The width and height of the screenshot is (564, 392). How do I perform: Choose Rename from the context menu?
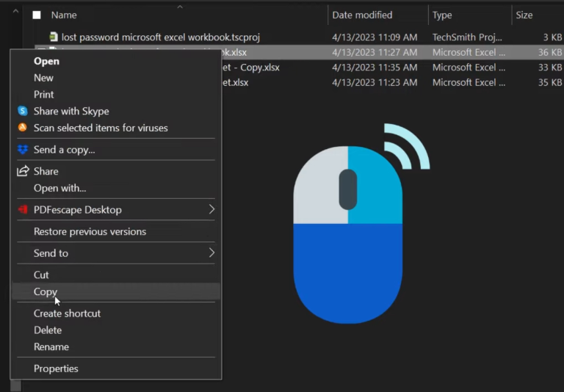point(51,346)
